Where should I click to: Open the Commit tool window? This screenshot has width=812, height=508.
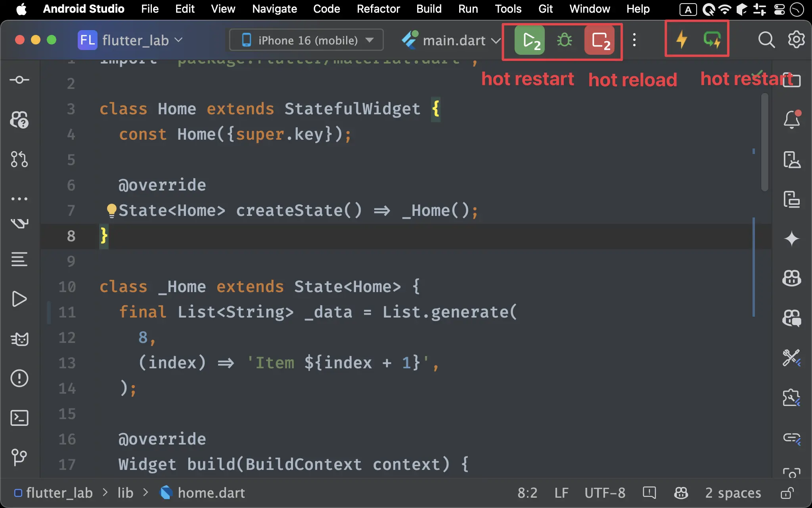[x=19, y=80]
